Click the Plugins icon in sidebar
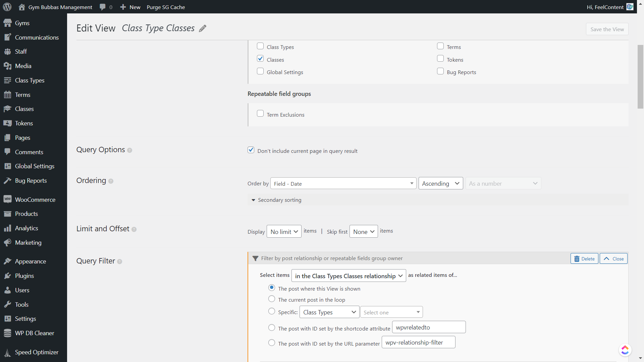Viewport: 644px width, 362px height. (x=7, y=276)
